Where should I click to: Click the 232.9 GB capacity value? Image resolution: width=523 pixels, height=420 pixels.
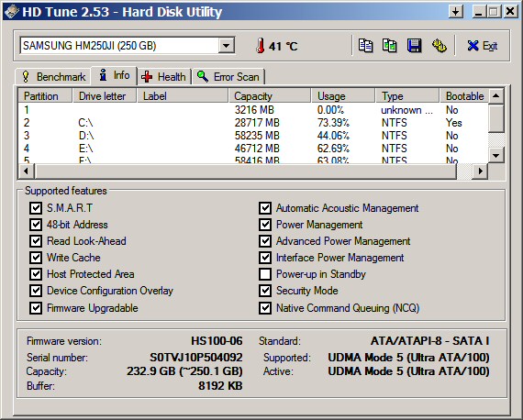184,371
